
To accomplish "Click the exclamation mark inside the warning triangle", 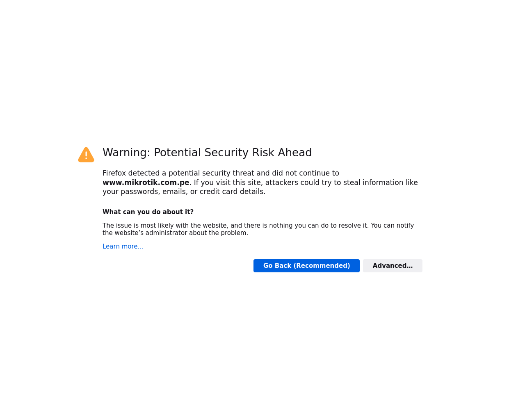I will click(86, 155).
